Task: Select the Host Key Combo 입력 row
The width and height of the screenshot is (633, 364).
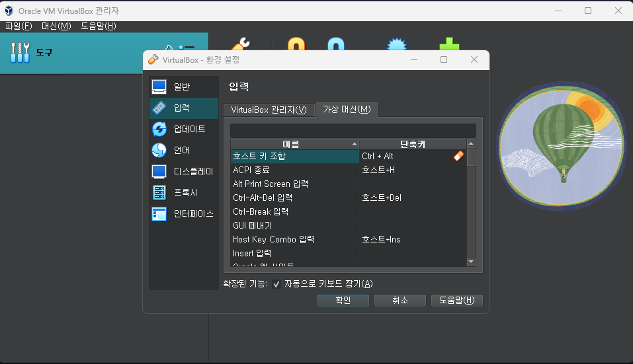Action: point(295,239)
